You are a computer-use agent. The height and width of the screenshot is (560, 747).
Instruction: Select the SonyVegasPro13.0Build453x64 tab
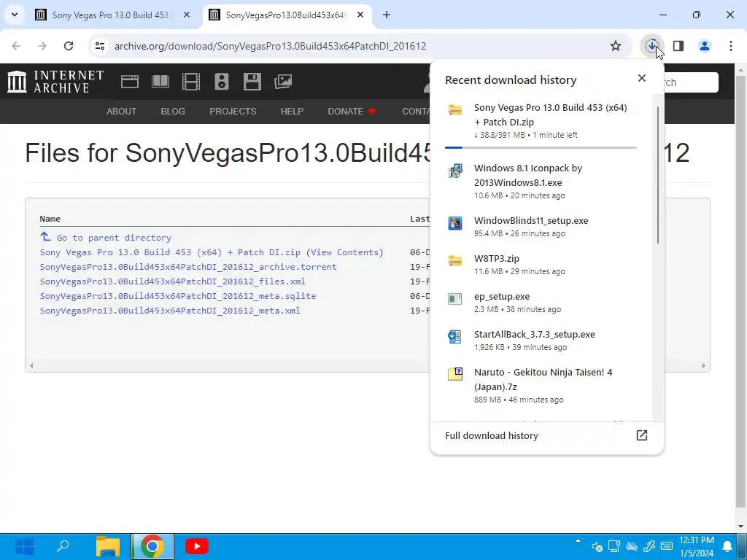coord(285,15)
